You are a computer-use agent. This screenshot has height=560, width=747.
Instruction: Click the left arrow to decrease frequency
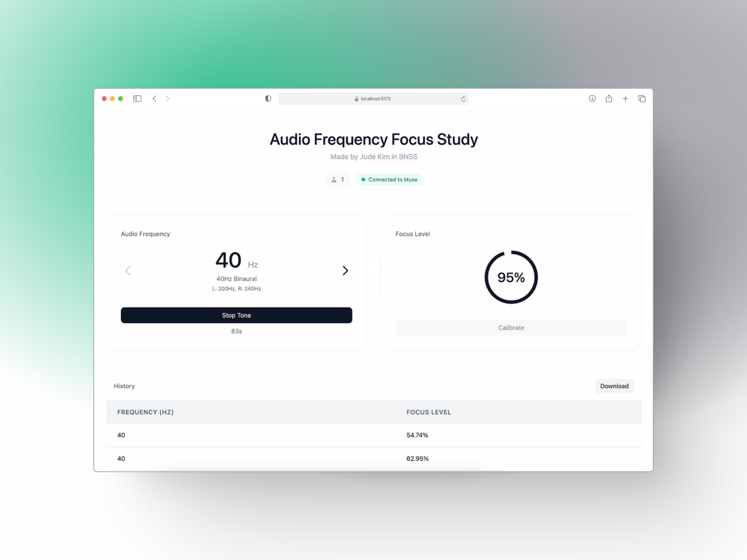(128, 270)
